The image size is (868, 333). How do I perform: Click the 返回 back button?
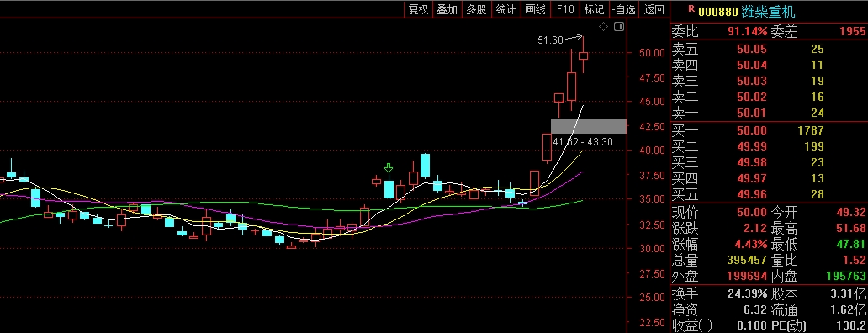(x=654, y=9)
